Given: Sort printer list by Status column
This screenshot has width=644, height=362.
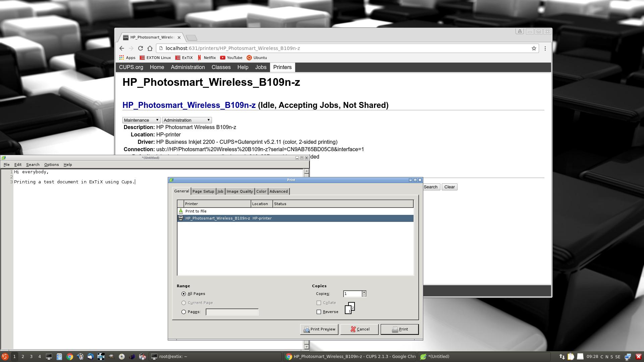Looking at the screenshot, I should 343,204.
